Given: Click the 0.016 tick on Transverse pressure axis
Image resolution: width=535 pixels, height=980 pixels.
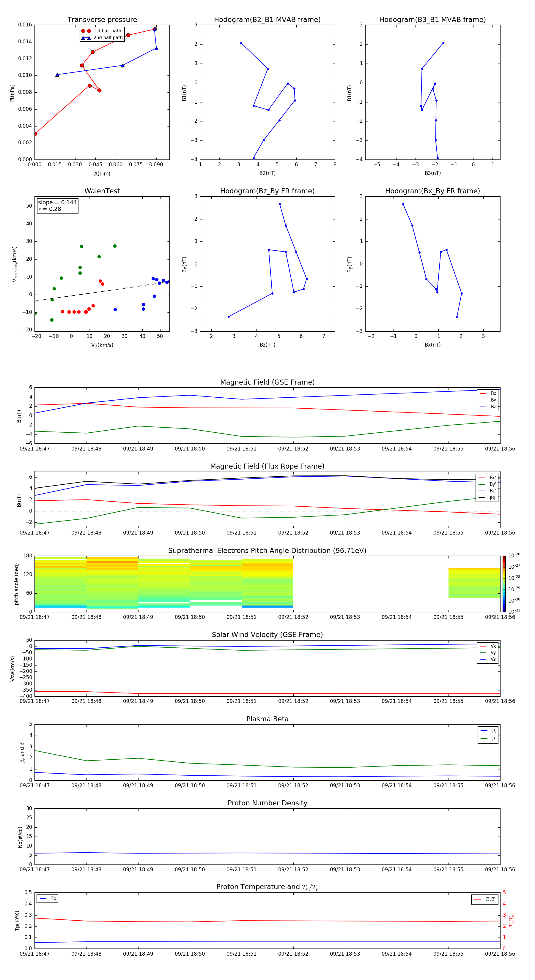Looking at the screenshot, I should pos(25,25).
